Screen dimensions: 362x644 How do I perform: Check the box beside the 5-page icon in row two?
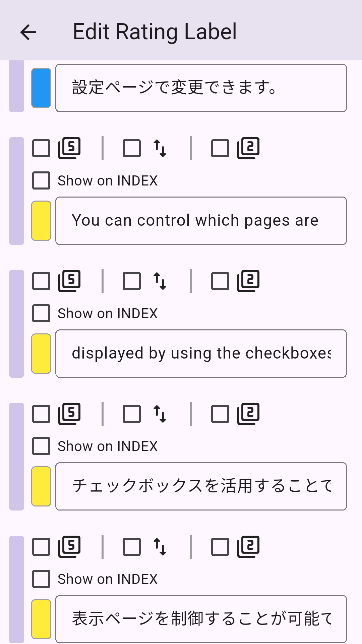click(41, 281)
